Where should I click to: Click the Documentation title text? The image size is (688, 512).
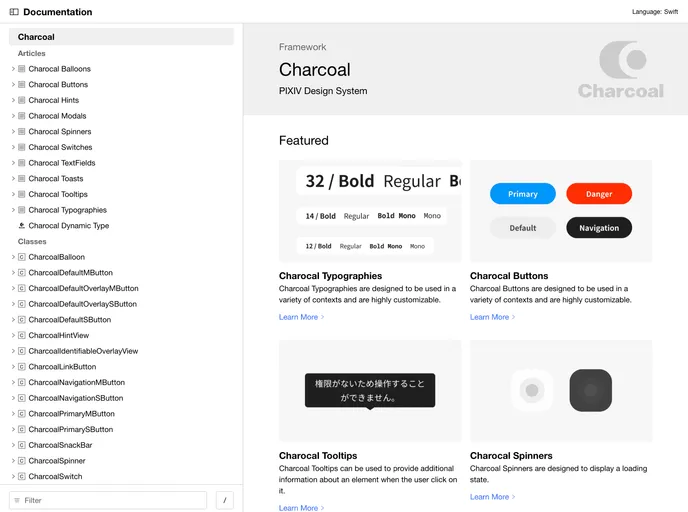(57, 12)
